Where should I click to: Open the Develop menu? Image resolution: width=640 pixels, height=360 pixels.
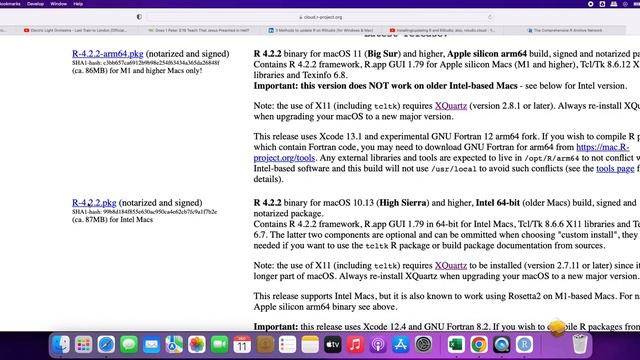tap(36, 4)
